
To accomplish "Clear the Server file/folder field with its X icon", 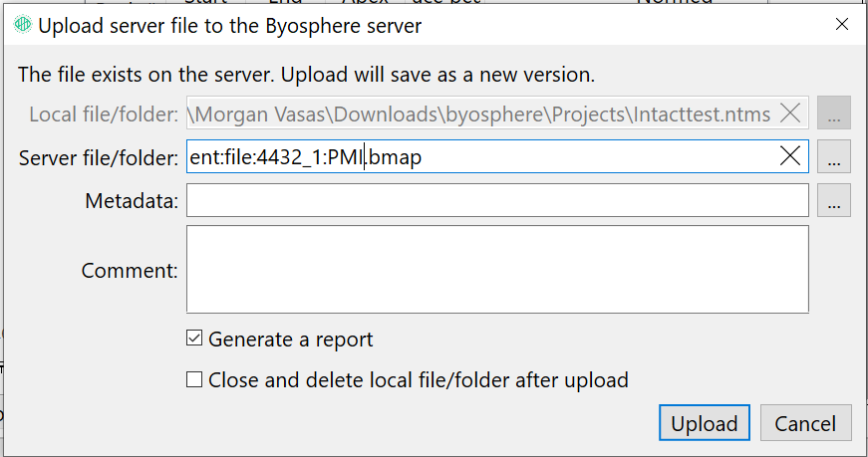I will (x=790, y=156).
